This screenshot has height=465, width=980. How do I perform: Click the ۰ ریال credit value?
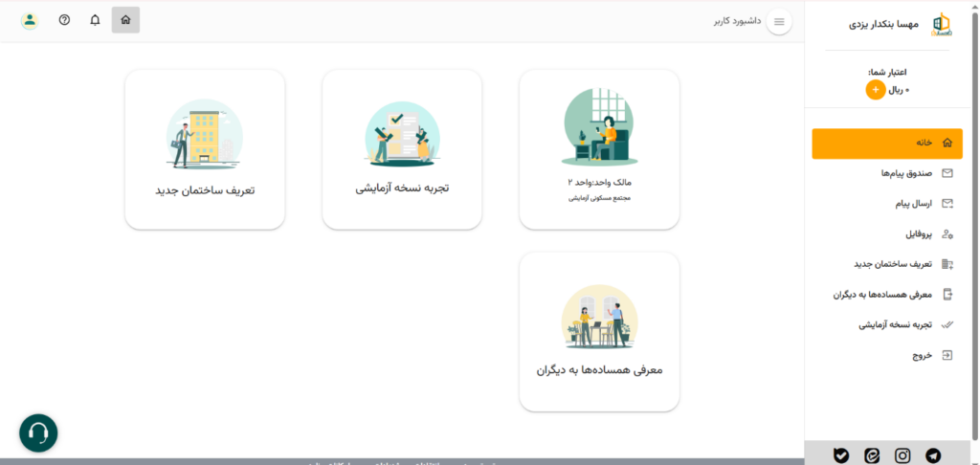pyautogui.click(x=900, y=91)
